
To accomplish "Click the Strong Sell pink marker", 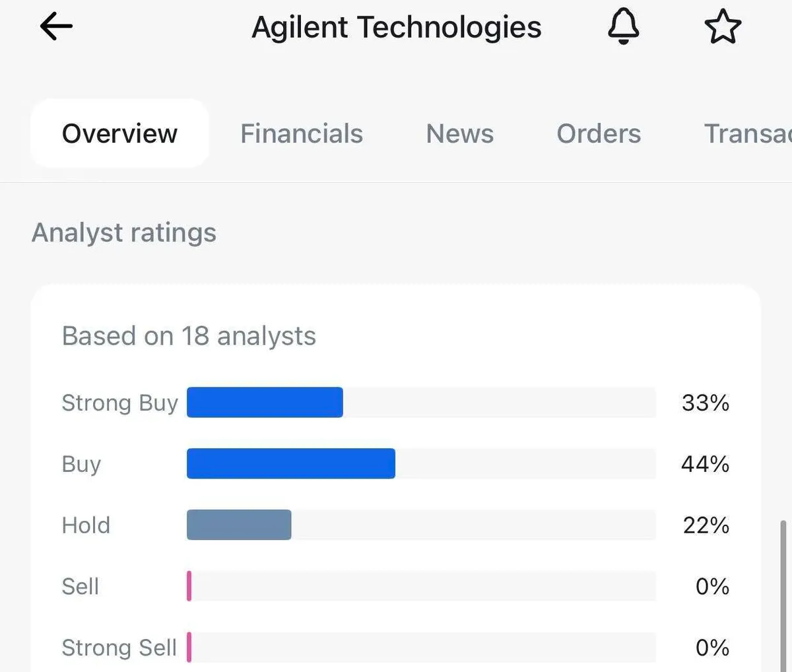I will [189, 647].
